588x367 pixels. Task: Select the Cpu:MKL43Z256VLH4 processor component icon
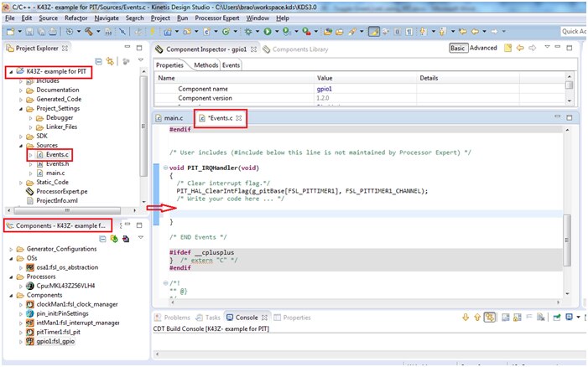[29, 286]
